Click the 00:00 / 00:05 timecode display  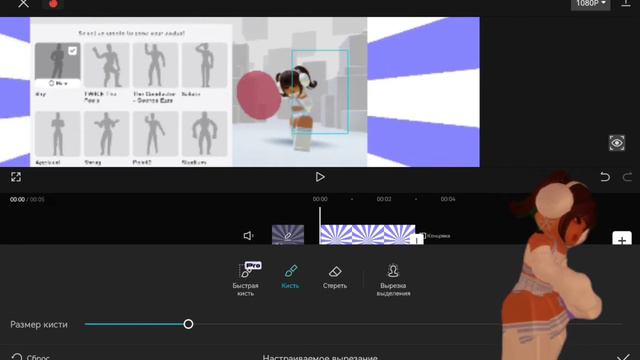pos(27,200)
